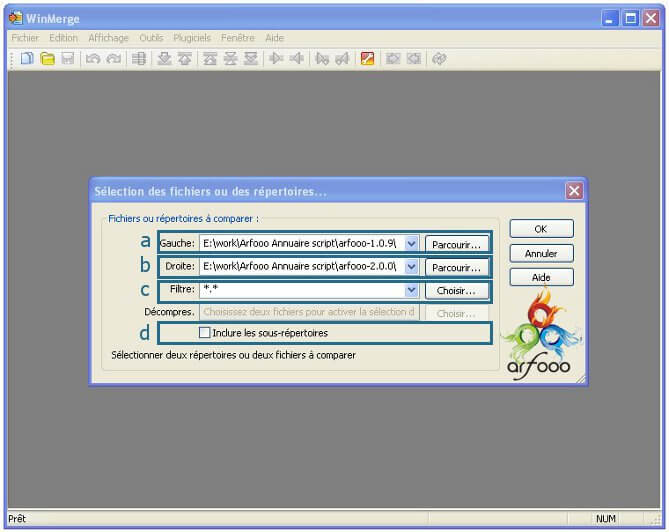Screen dimensions: 669x532
Task: Open the Plugiciels menu
Action: pos(192,38)
